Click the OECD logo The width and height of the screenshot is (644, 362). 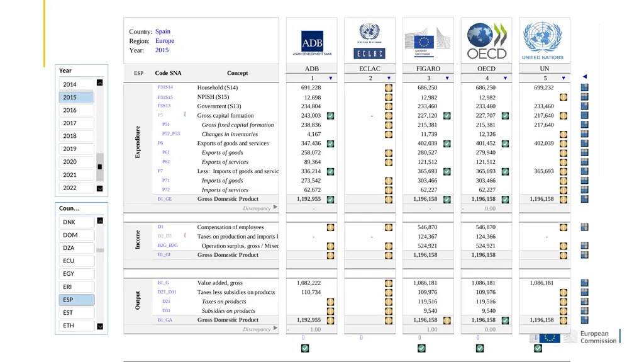point(487,41)
